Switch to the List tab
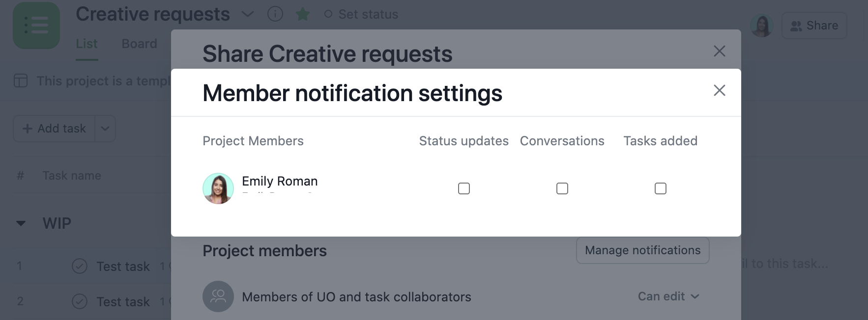The width and height of the screenshot is (868, 320). point(87,44)
